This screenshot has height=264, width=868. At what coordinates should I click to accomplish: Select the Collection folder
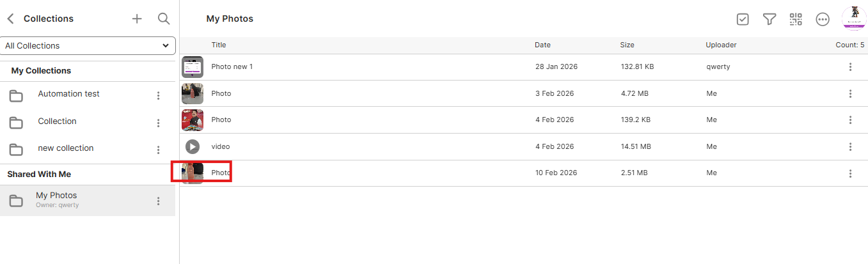(57, 121)
